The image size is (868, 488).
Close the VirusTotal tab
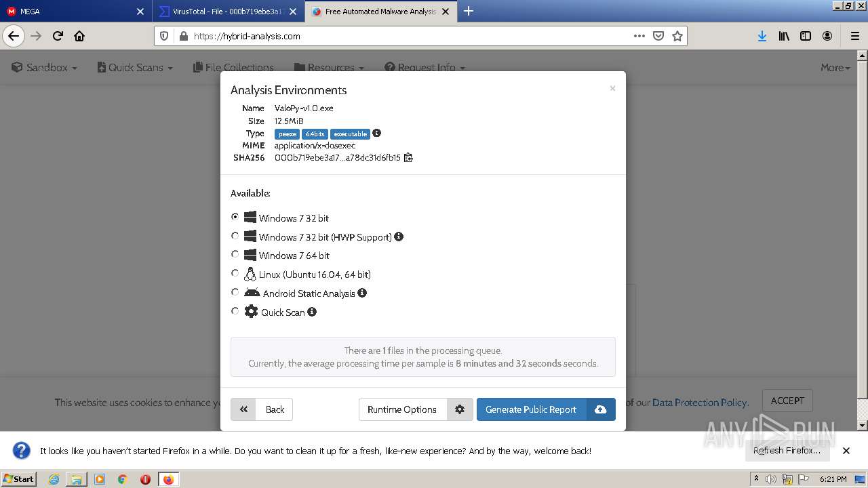point(293,12)
